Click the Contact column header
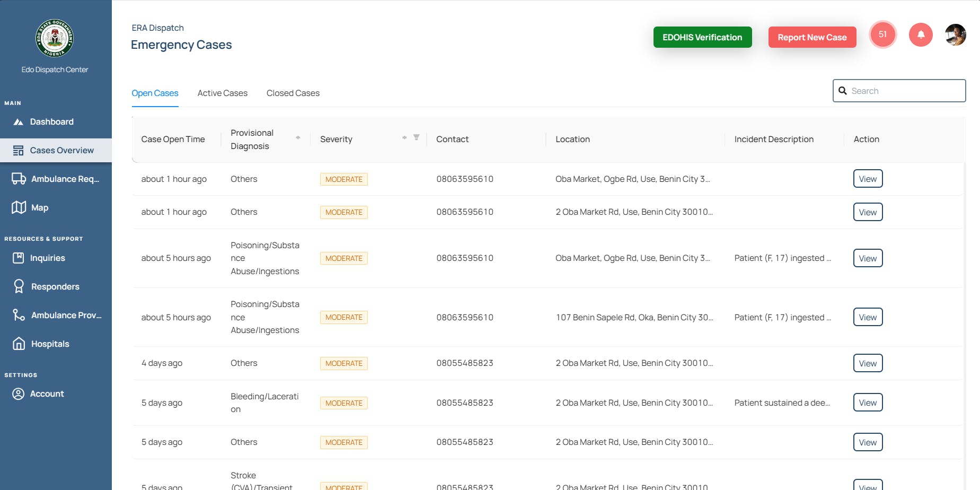980x490 pixels. point(452,139)
